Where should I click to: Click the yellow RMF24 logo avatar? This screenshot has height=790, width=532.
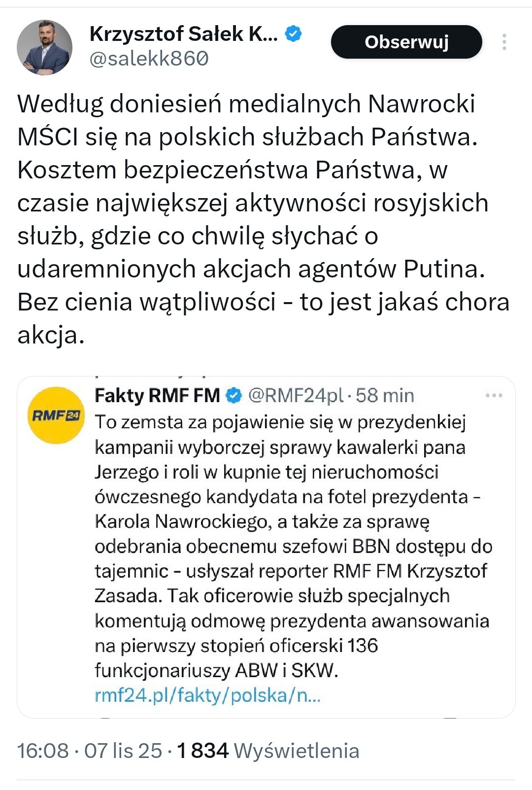click(x=56, y=415)
